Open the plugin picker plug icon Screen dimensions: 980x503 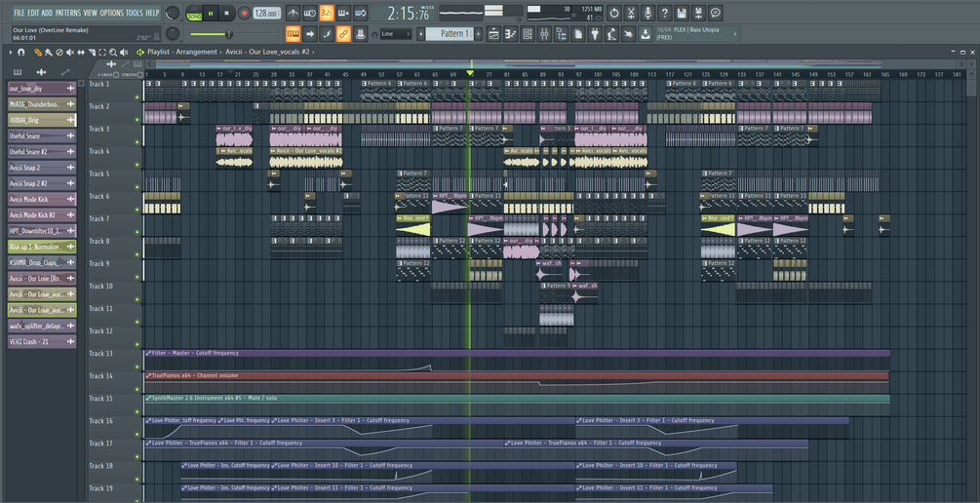click(x=595, y=34)
